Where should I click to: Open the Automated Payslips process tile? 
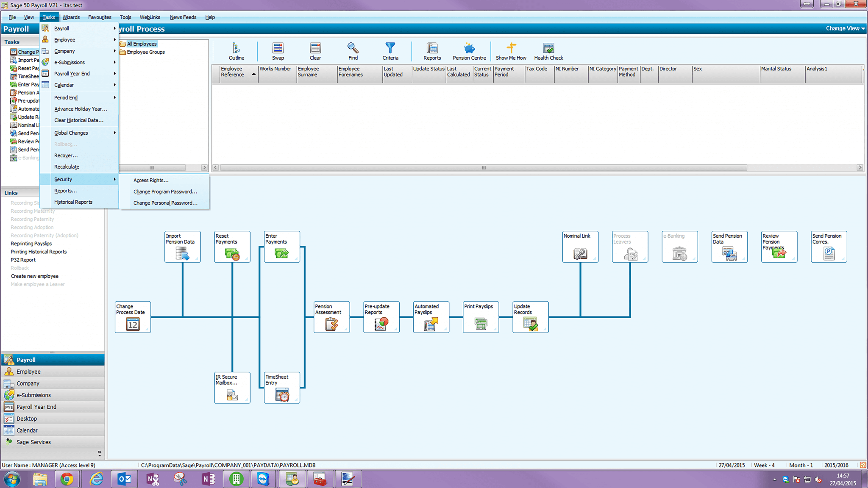tap(431, 317)
